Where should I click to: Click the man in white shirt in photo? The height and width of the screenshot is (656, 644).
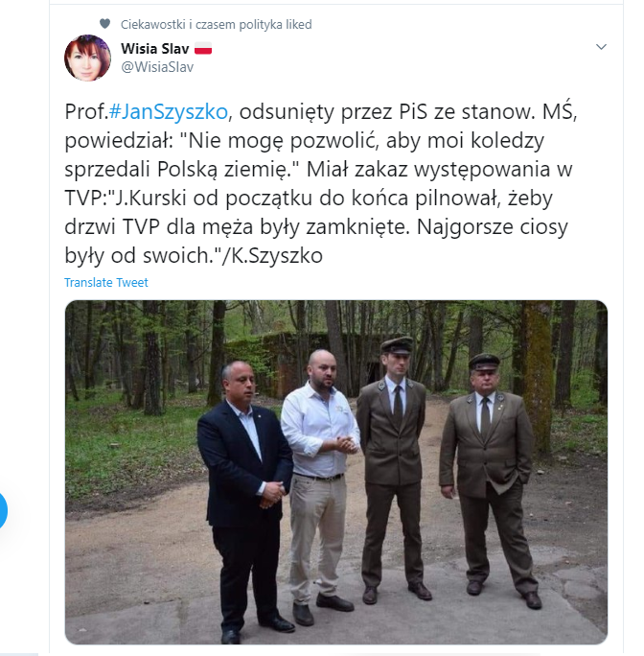(x=319, y=481)
